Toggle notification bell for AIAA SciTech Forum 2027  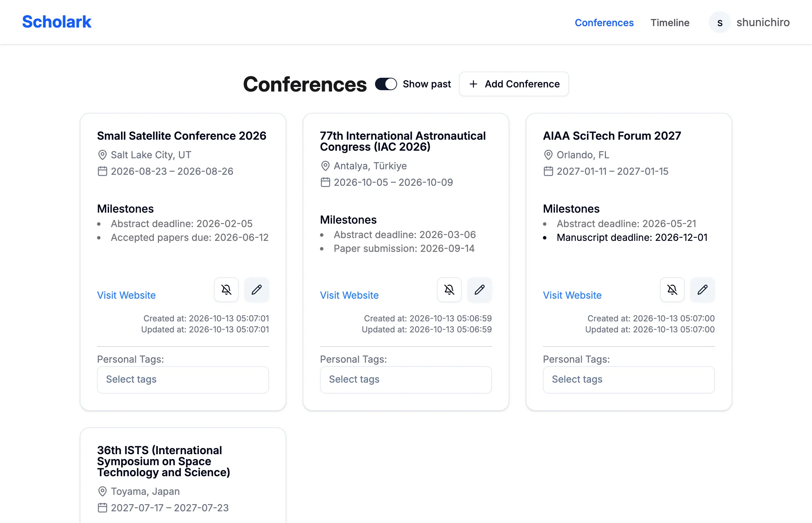[672, 290]
